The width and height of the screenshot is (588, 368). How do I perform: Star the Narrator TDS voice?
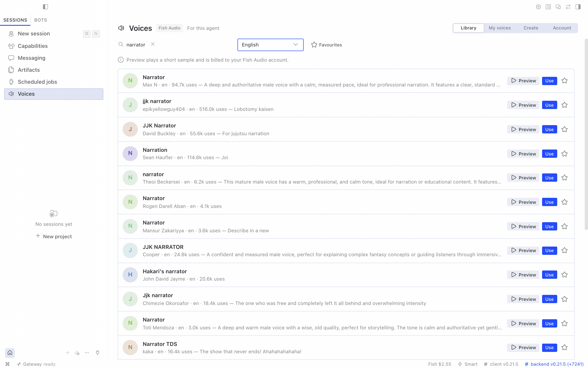(564, 347)
